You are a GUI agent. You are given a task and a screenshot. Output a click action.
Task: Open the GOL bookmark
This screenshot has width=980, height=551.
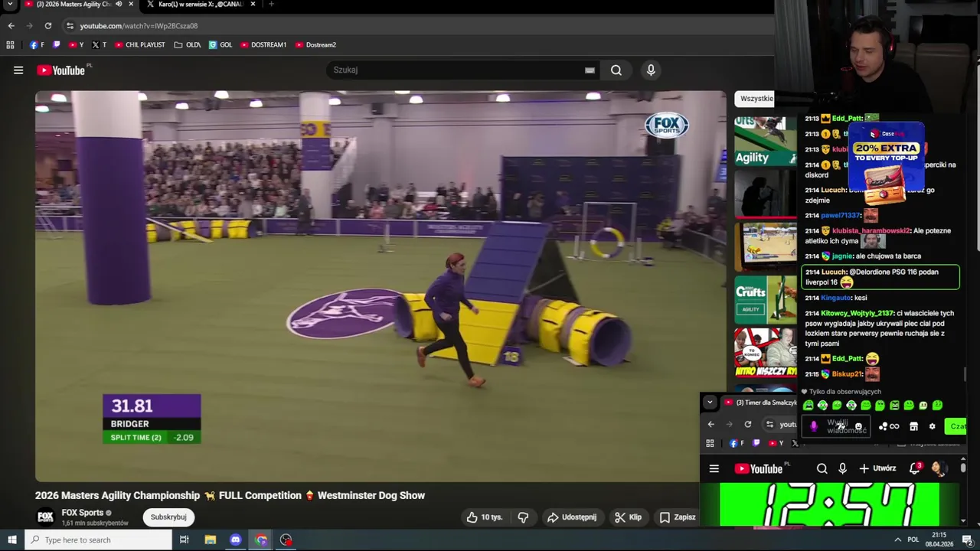pyautogui.click(x=220, y=44)
